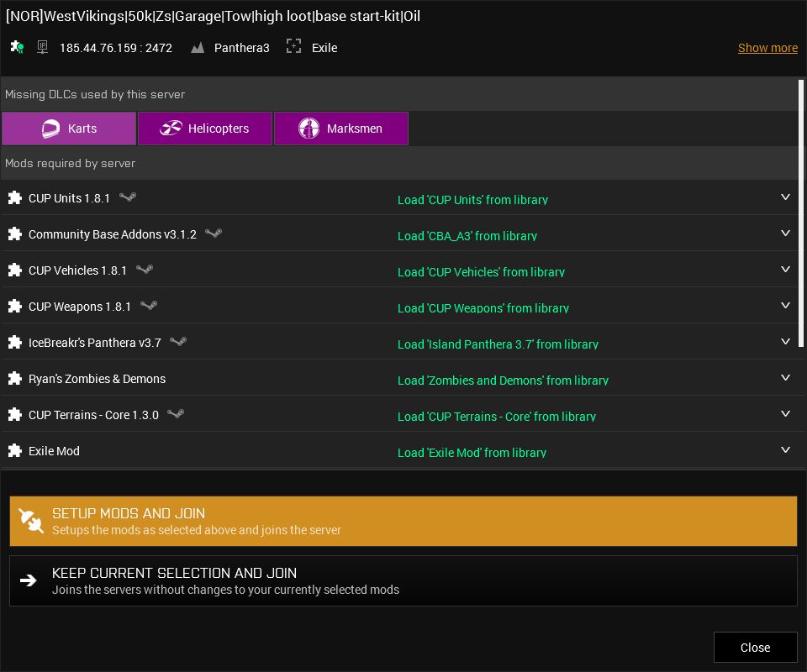Click the puzzle icon for CUP Terrains - Core
This screenshot has height=672, width=807.
coord(15,414)
